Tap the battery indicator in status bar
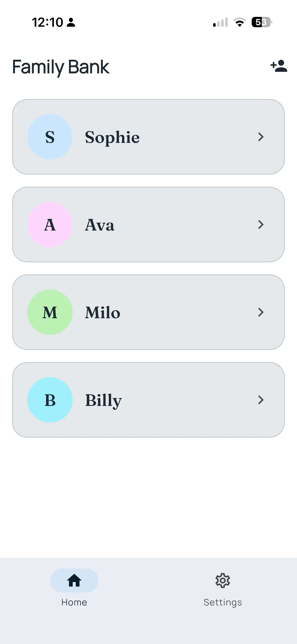Viewport: 297px width, 644px height. (x=261, y=22)
